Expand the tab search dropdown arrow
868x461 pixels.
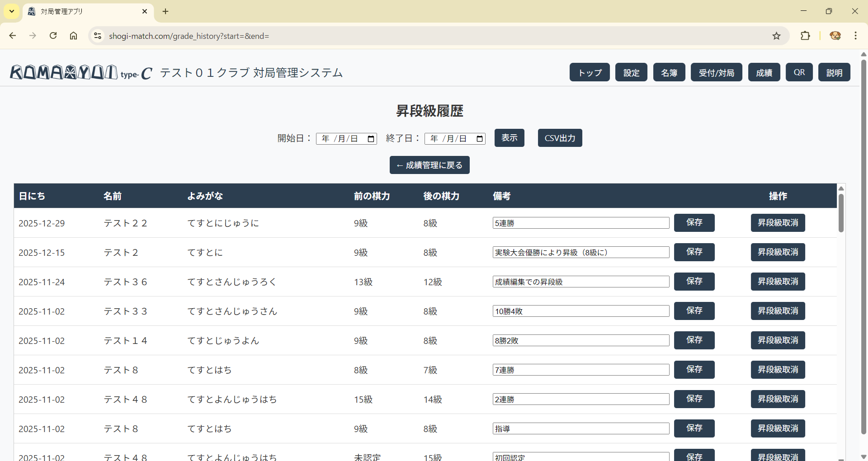click(x=12, y=11)
